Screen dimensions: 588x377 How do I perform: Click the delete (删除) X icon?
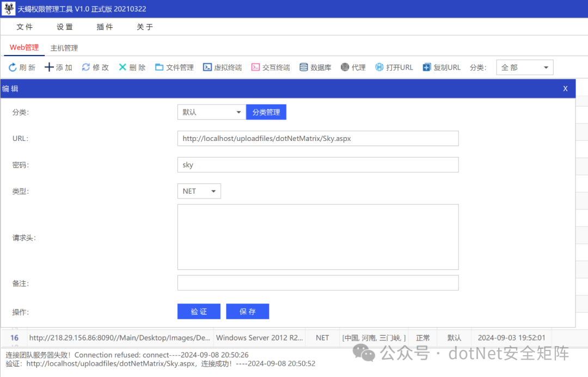click(122, 67)
